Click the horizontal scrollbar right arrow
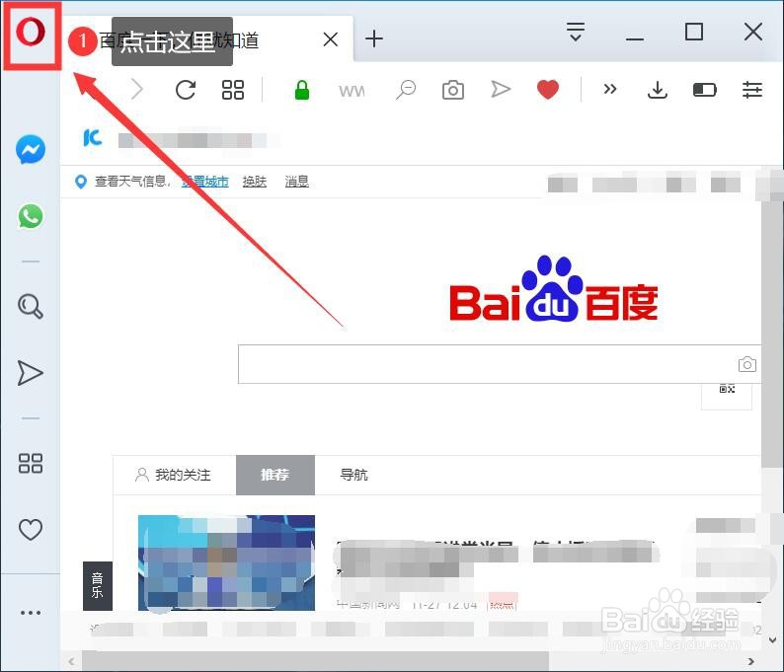 [x=751, y=661]
